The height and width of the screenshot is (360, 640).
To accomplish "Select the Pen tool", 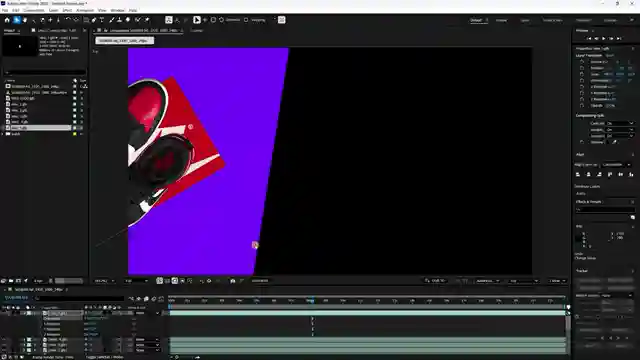I will pos(94,20).
